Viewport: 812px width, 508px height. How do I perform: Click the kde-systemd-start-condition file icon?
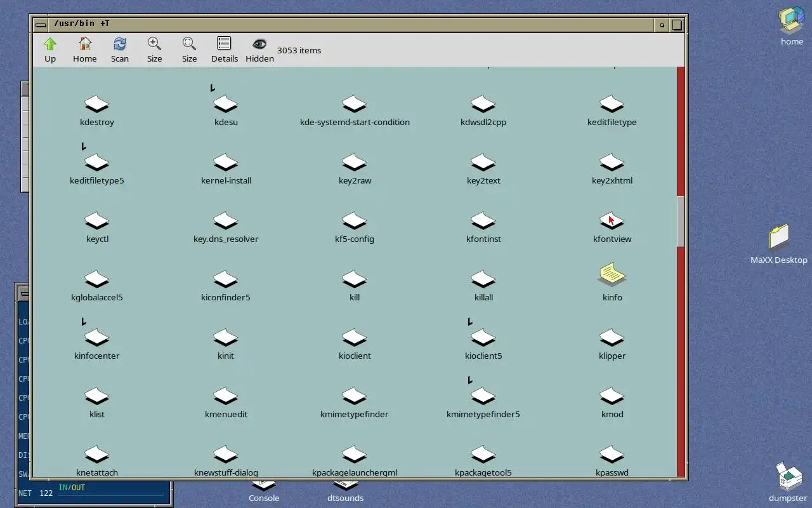tap(355, 104)
